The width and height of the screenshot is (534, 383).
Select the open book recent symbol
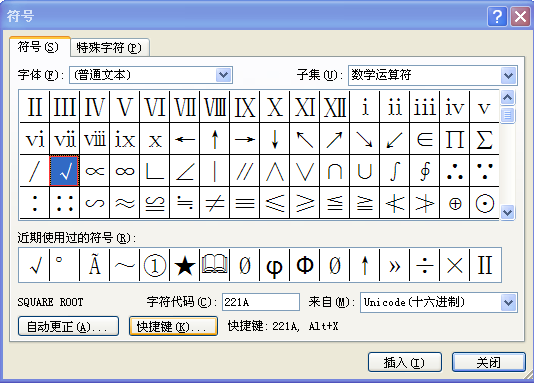tap(215, 265)
